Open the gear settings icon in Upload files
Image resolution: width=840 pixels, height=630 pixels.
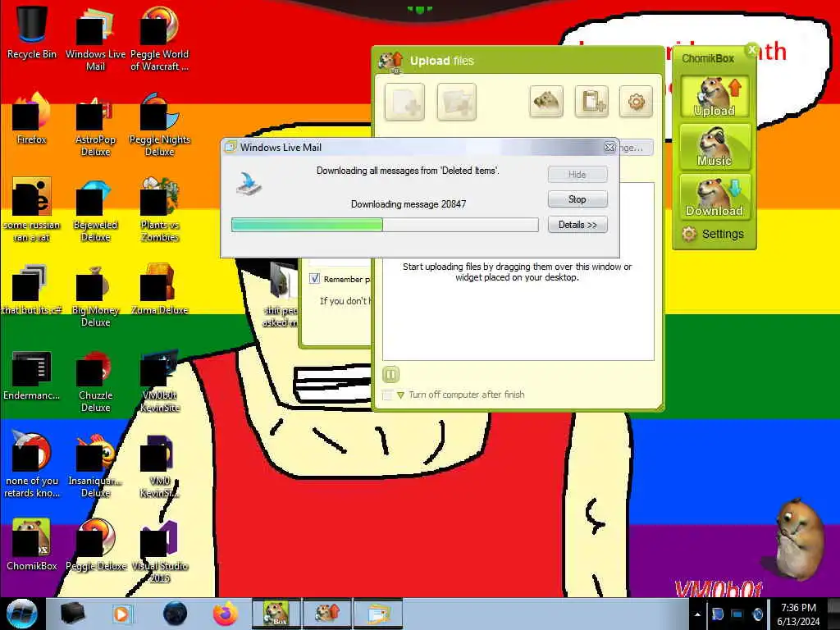[636, 101]
